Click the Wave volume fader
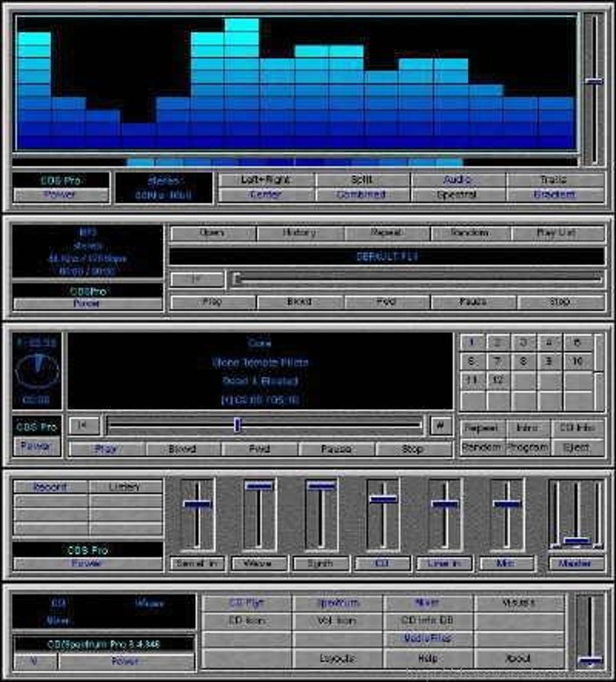 click(x=258, y=515)
